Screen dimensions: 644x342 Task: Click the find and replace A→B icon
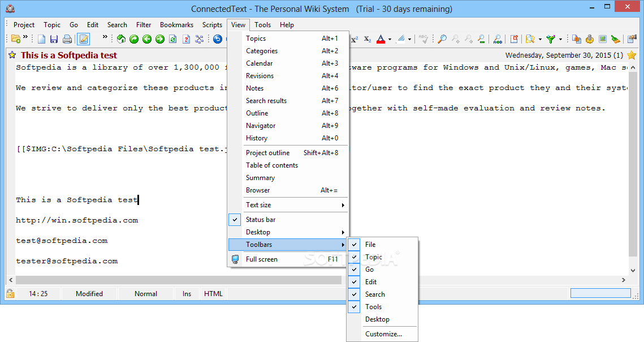click(498, 39)
